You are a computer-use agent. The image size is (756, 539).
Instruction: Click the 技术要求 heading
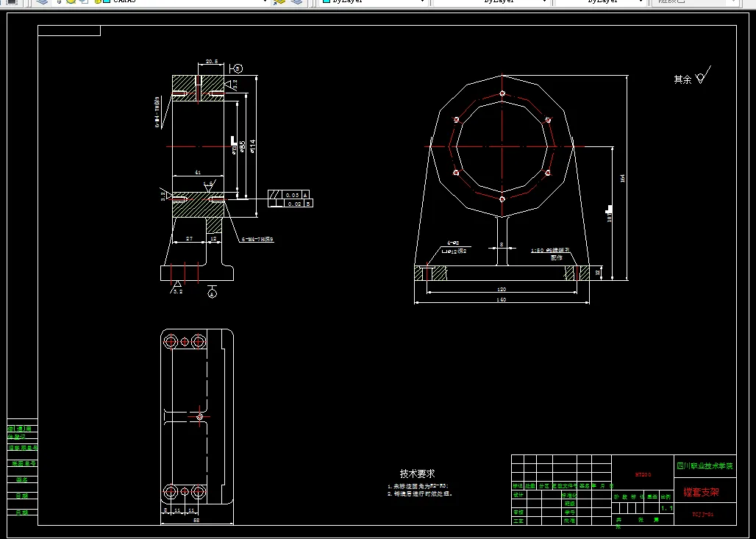coord(418,474)
